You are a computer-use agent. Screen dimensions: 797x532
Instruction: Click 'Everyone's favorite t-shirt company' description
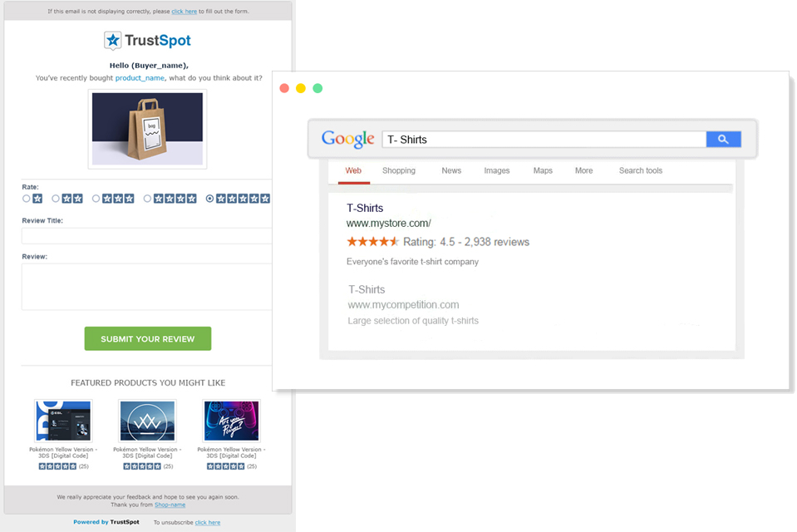coord(413,261)
